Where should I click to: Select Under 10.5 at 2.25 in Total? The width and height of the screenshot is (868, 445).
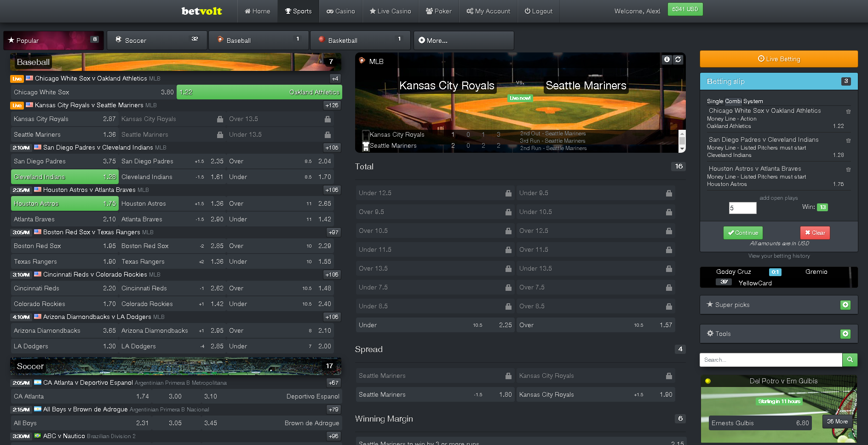(x=435, y=325)
